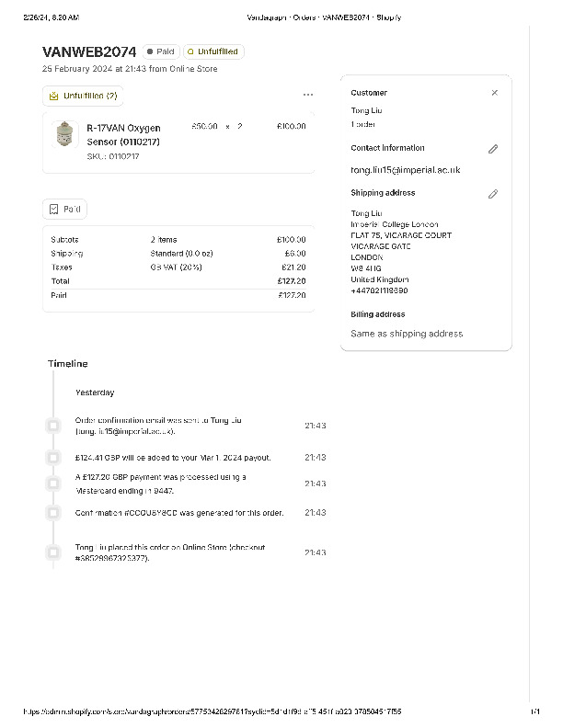Click the pencil icon beside Contact information
The height and width of the screenshot is (728, 563).
click(x=493, y=149)
